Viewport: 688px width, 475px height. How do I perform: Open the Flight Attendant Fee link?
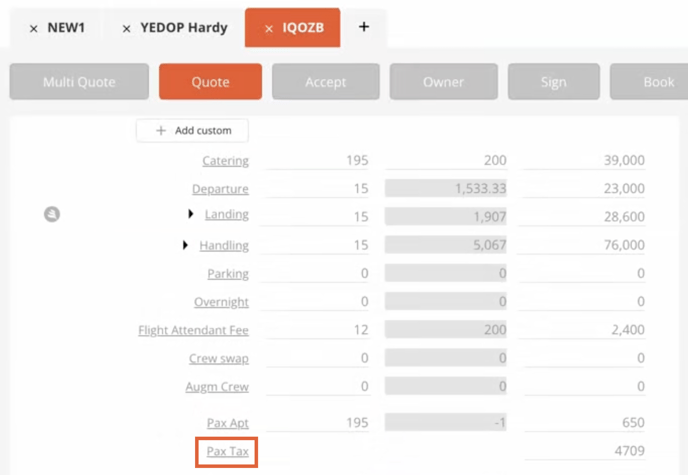194,330
